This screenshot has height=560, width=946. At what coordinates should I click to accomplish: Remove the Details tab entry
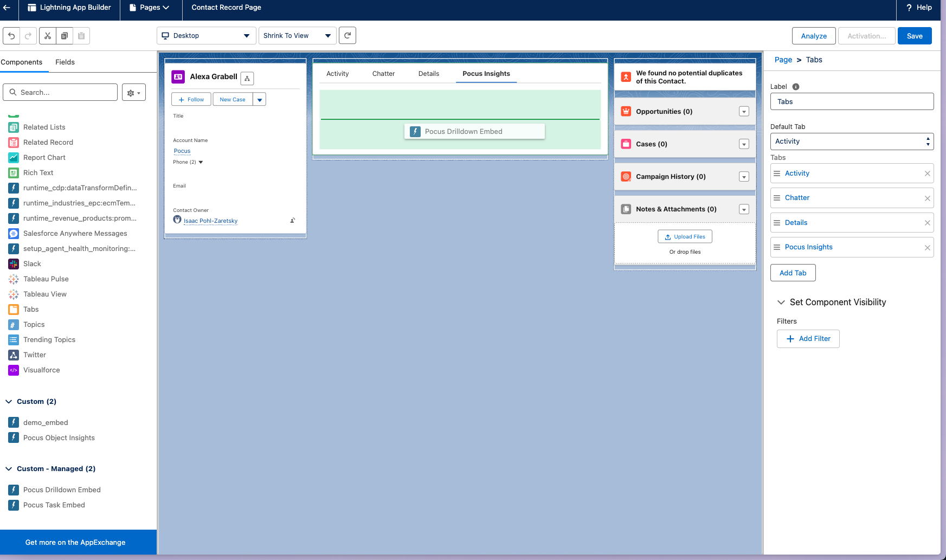(928, 223)
